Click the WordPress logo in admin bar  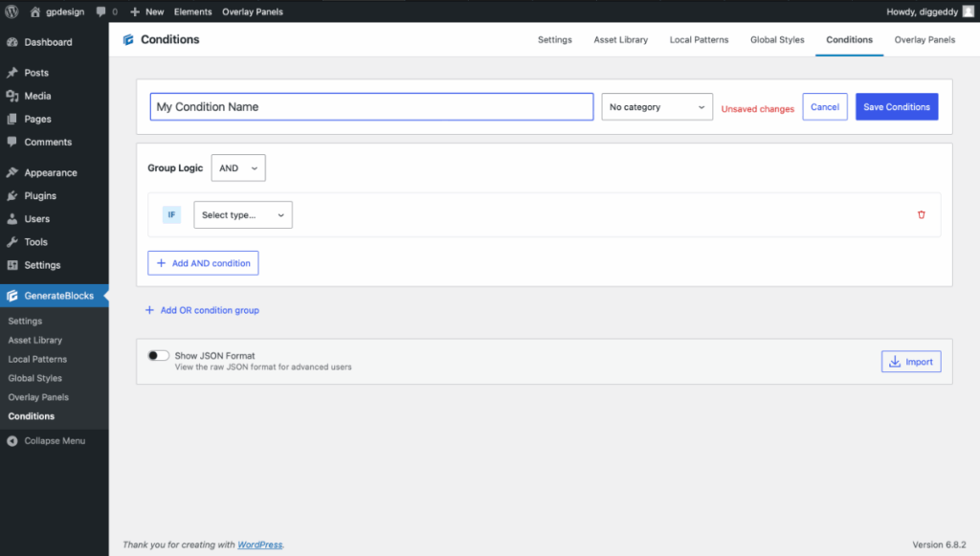tap(11, 11)
